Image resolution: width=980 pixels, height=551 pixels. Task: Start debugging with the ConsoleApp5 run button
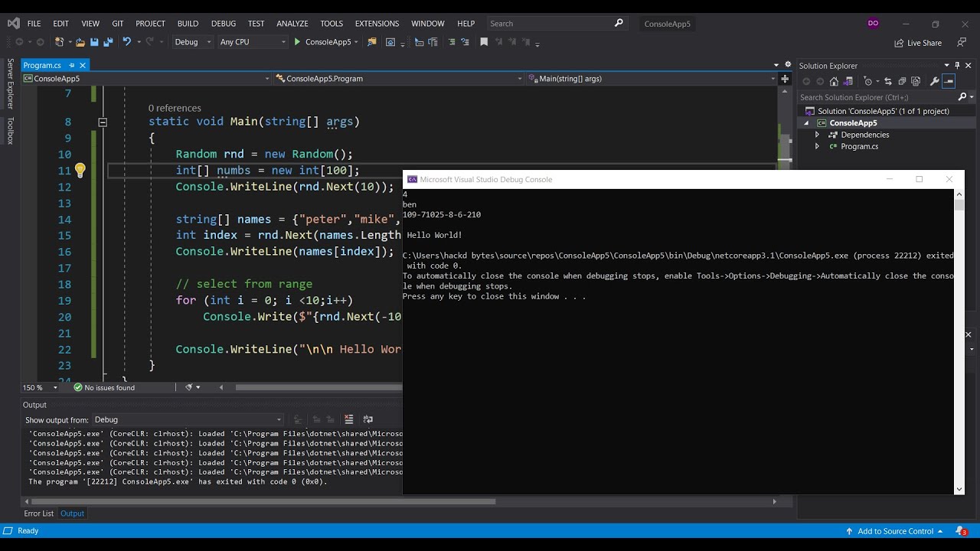(x=322, y=42)
